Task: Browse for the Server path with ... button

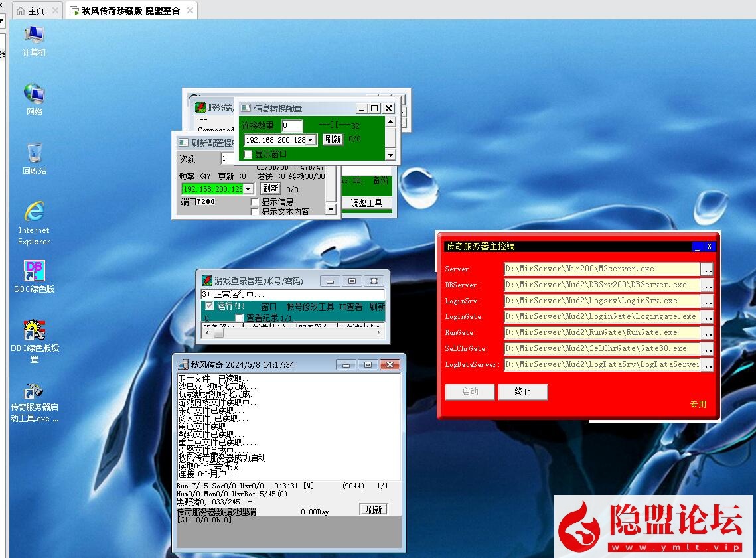Action: (x=707, y=269)
